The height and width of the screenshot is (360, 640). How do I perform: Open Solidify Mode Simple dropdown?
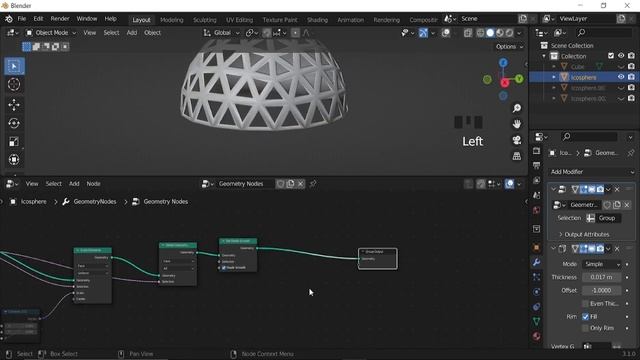click(x=602, y=264)
